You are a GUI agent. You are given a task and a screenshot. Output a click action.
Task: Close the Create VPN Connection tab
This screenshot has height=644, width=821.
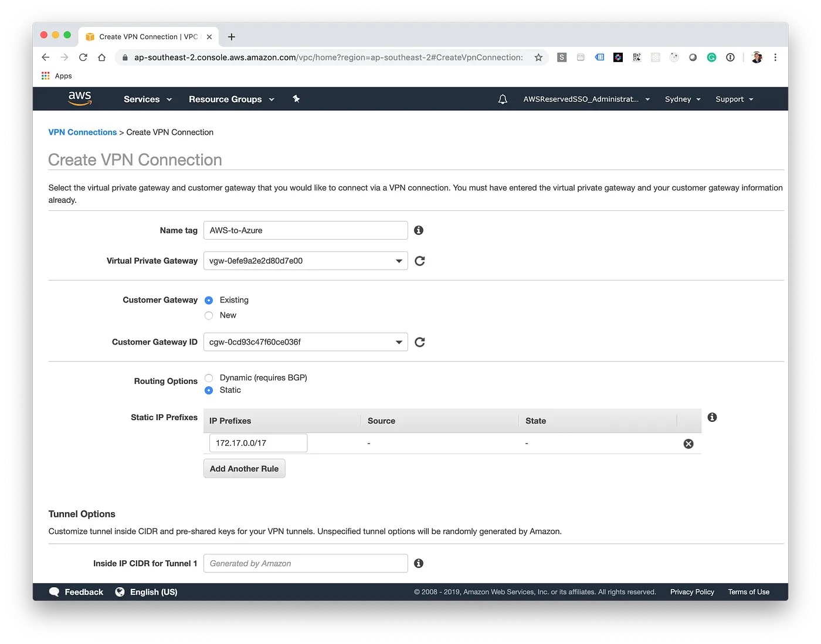[x=209, y=37]
